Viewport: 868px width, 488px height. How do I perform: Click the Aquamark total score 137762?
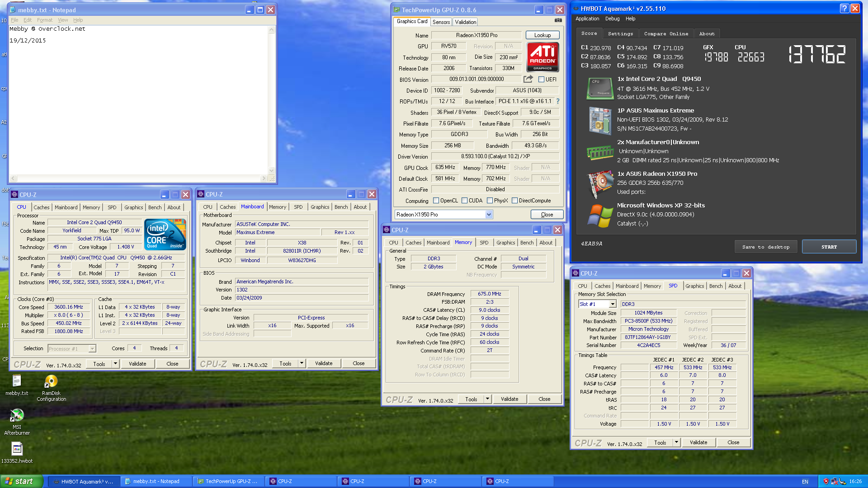coord(817,54)
